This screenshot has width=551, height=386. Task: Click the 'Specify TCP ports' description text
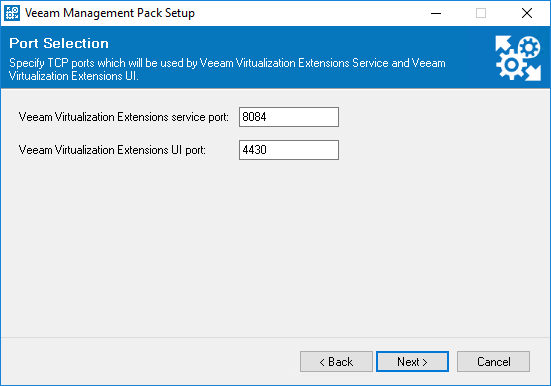227,69
